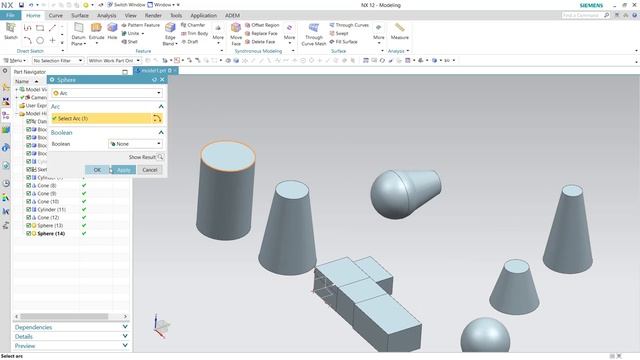Open Through Curve Mesh tool

[x=313, y=28]
